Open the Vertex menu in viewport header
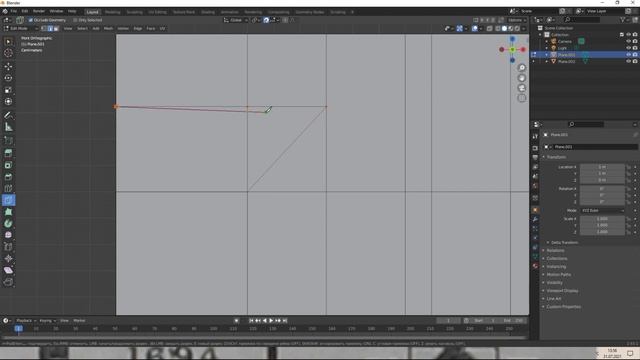This screenshot has width=640, height=360. (123, 29)
